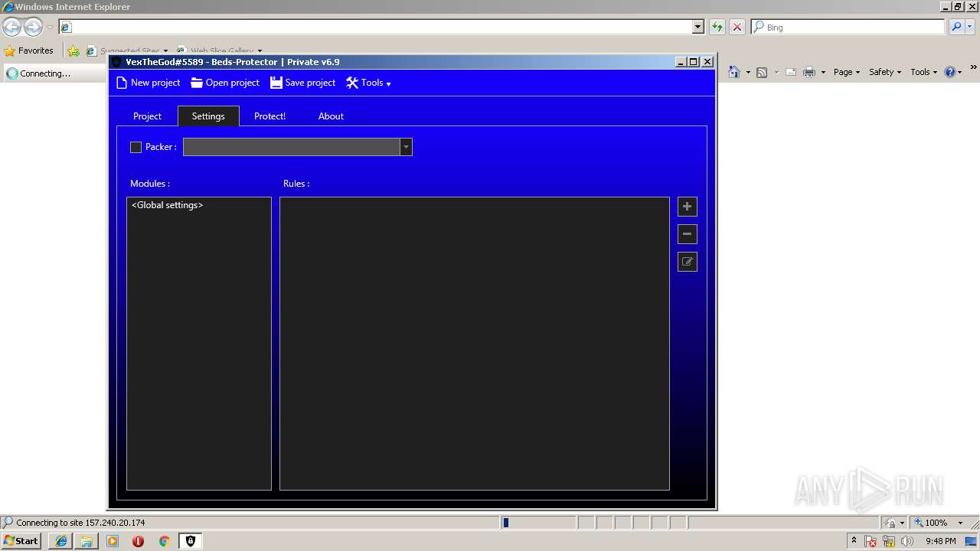Add a new rule with plus button

(x=688, y=207)
